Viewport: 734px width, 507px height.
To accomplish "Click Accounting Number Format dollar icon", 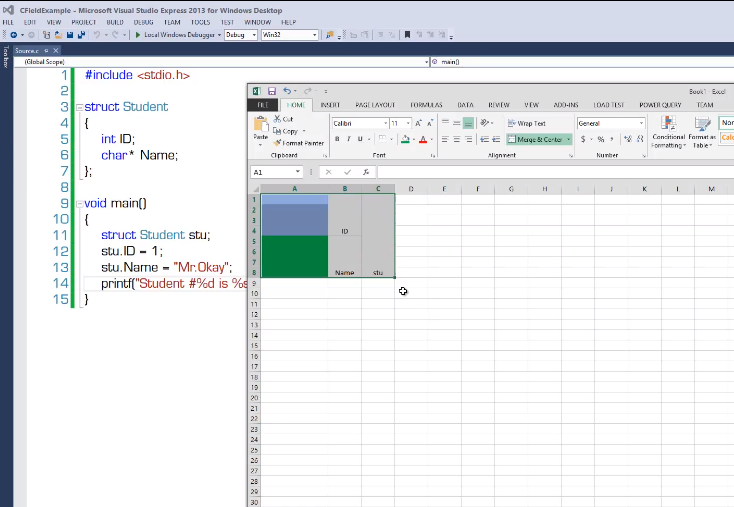I will pos(583,139).
